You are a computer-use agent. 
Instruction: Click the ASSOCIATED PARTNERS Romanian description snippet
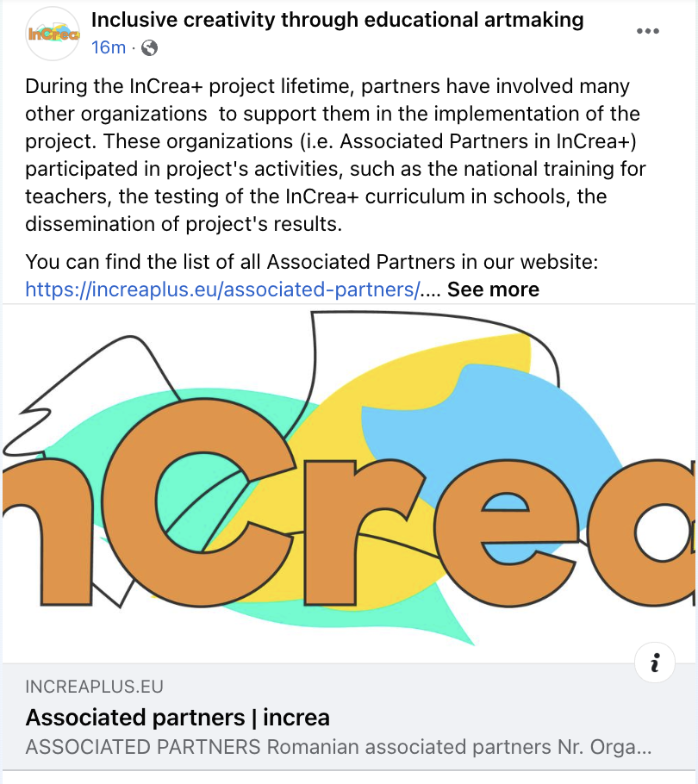(x=339, y=747)
